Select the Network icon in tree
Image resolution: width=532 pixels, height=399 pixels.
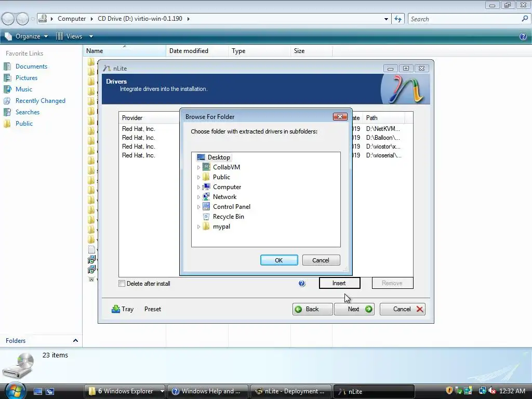click(x=206, y=196)
